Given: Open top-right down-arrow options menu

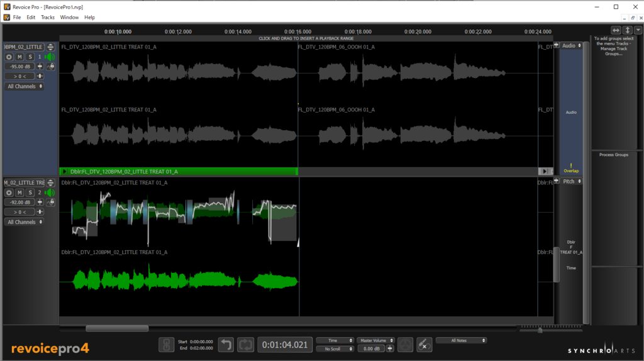Looking at the screenshot, I should pyautogui.click(x=638, y=30).
